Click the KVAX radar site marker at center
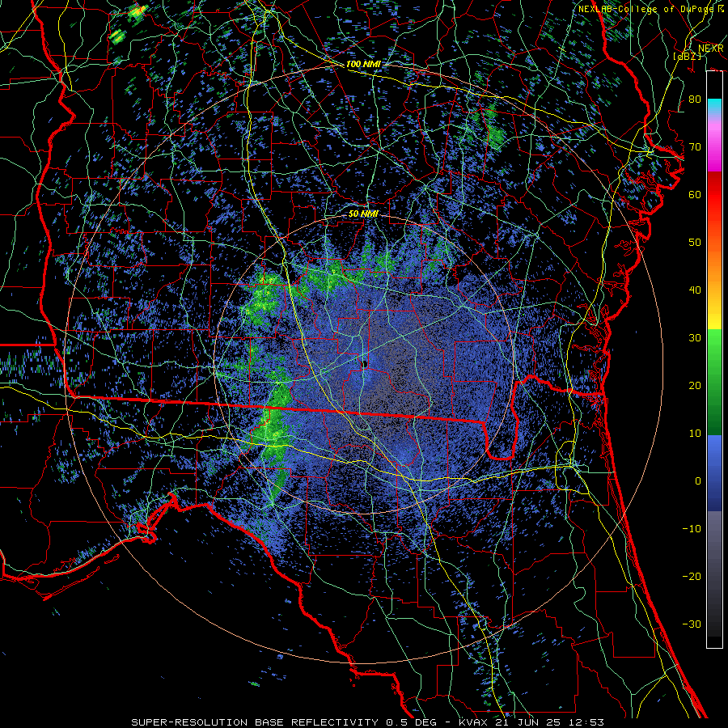Viewport: 728px width, 728px height. (x=365, y=364)
